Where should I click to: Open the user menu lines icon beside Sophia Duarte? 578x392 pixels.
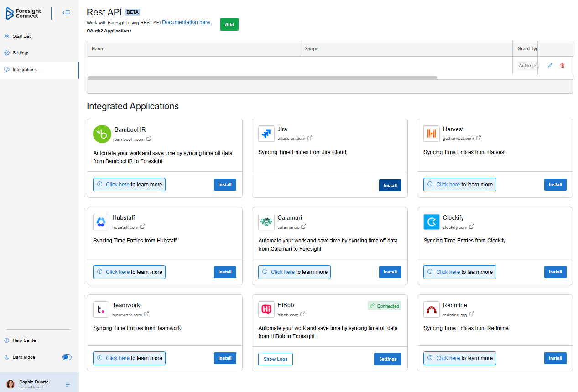[68, 384]
